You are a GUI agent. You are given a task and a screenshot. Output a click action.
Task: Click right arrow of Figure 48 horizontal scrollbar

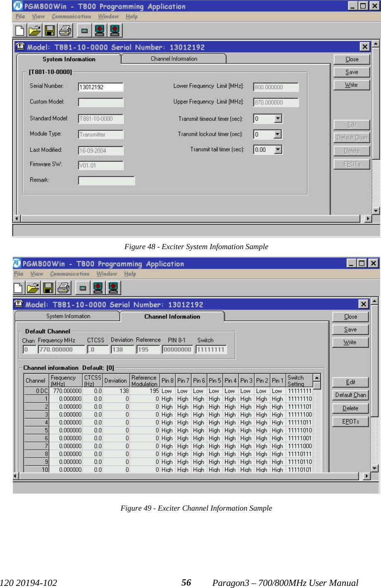click(x=368, y=218)
